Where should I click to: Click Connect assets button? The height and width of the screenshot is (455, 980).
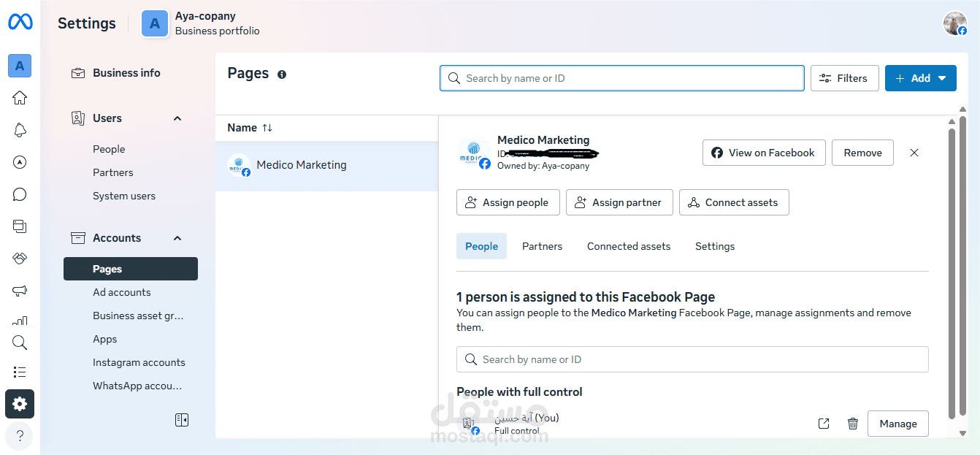coord(734,202)
